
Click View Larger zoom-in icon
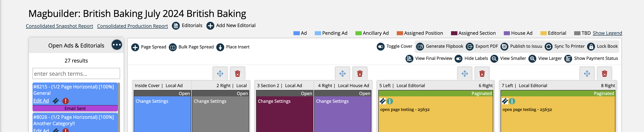pyautogui.click(x=532, y=59)
